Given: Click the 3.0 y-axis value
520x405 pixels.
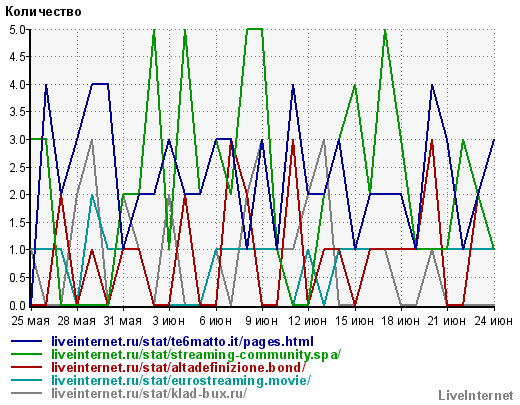Looking at the screenshot, I should 17,140.
